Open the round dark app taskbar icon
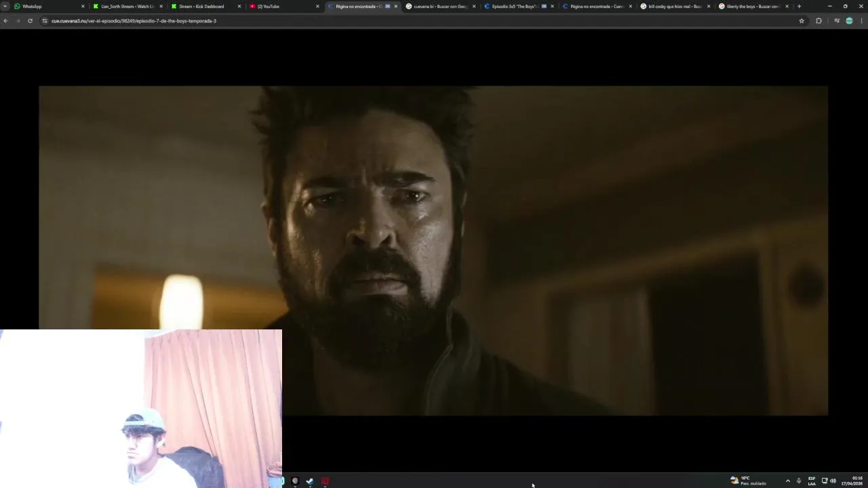 click(295, 481)
